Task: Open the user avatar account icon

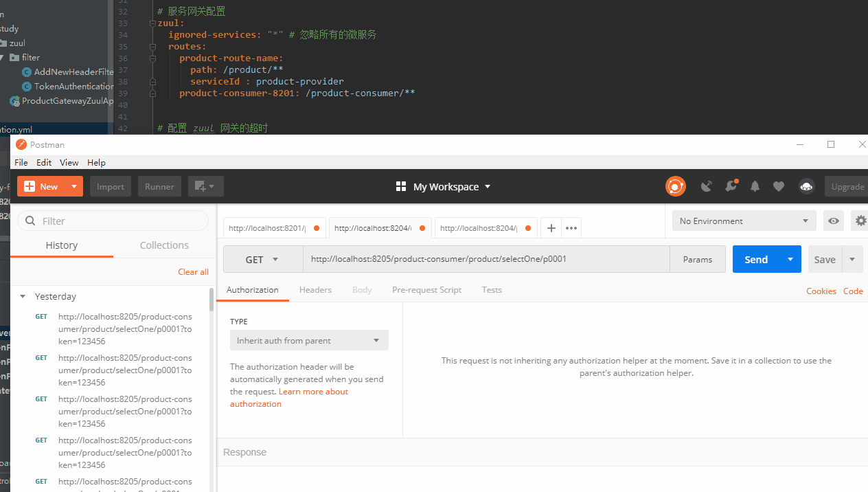Action: [806, 186]
